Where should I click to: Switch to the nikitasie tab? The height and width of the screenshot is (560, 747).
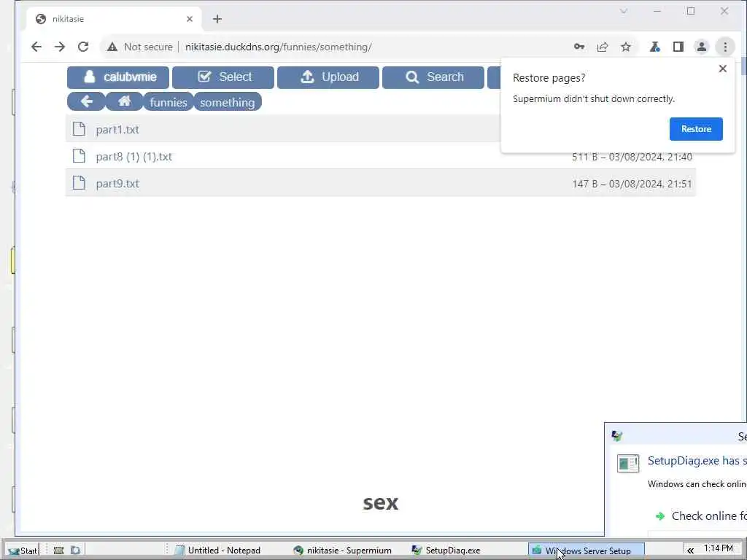click(115, 19)
